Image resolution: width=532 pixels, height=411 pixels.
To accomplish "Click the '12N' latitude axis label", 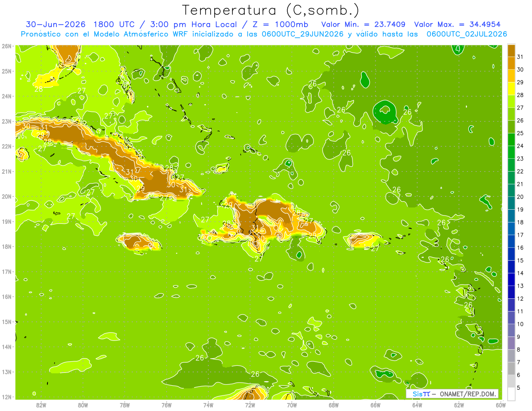I will click(7, 397).
